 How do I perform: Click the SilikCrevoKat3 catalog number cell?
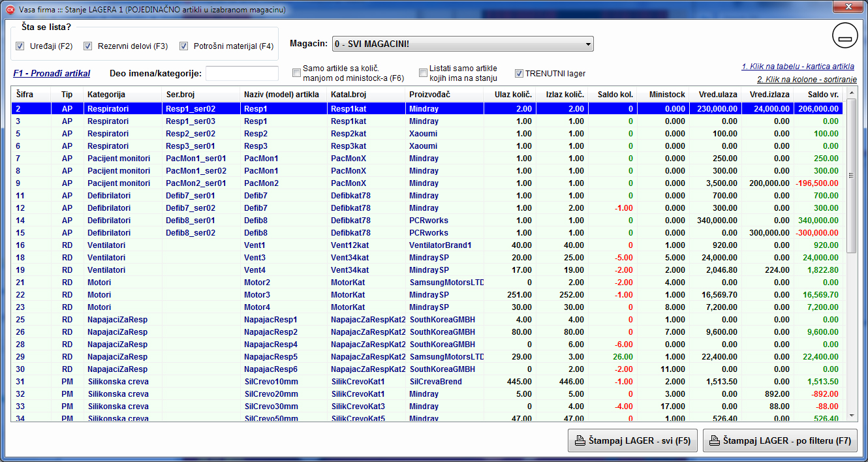(366, 407)
